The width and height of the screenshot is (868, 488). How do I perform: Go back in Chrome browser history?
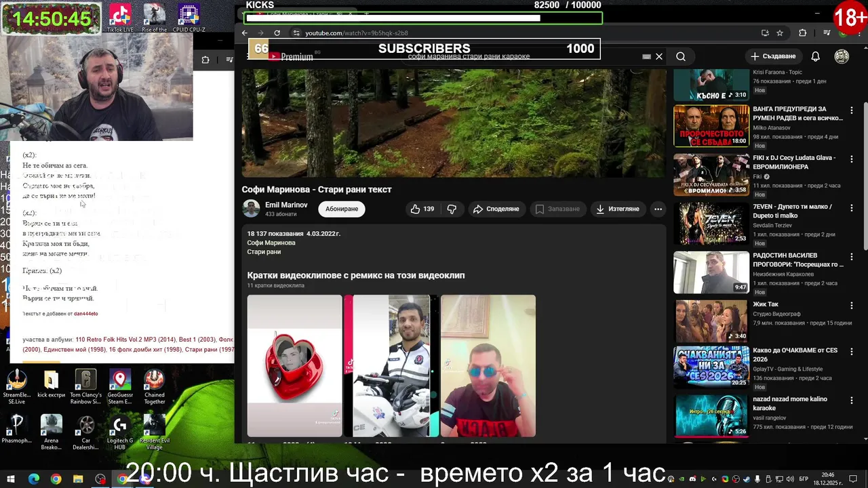(x=245, y=33)
